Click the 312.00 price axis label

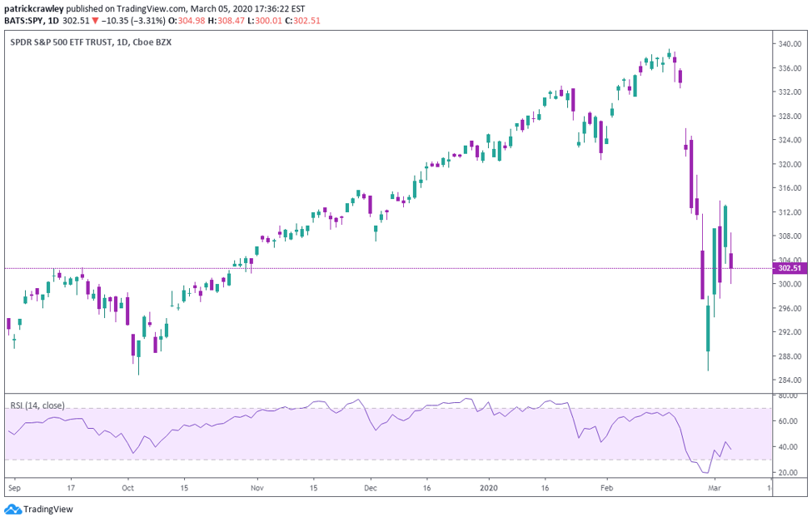pyautogui.click(x=790, y=211)
